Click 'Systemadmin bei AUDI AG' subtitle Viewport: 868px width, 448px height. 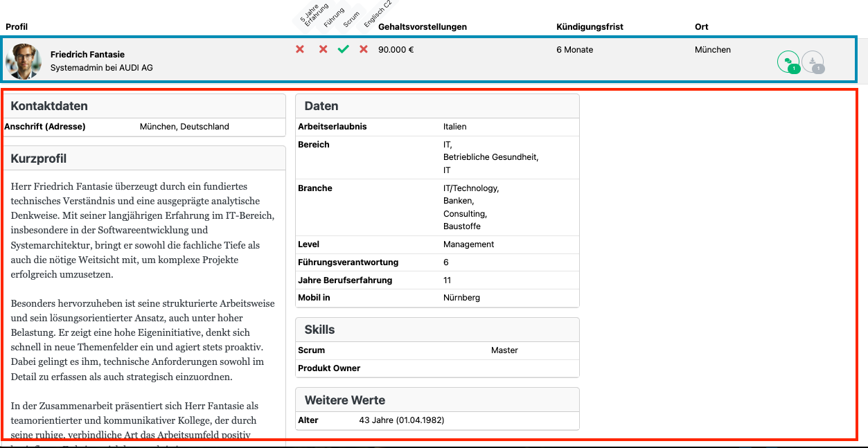pos(102,68)
